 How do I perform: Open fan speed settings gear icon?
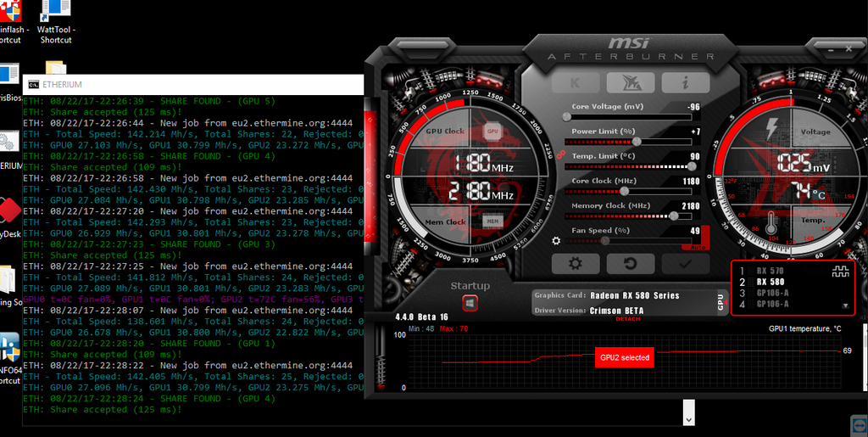(x=556, y=240)
